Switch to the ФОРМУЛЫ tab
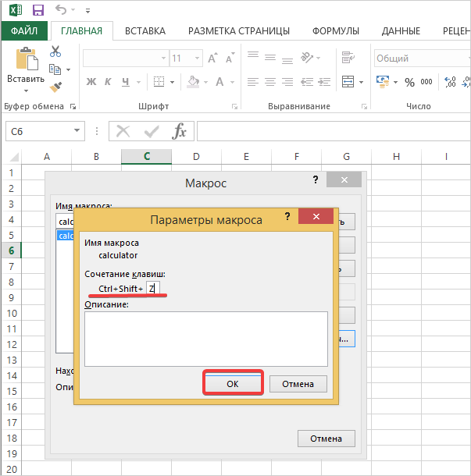Viewport: 471px width, 476px height. 336,31
